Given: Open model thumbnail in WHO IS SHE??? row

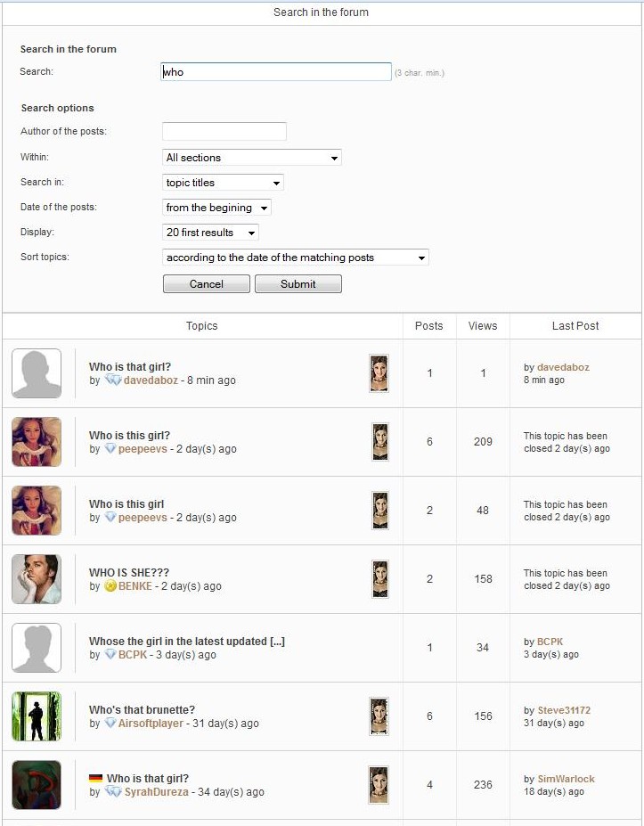Looking at the screenshot, I should click(380, 578).
